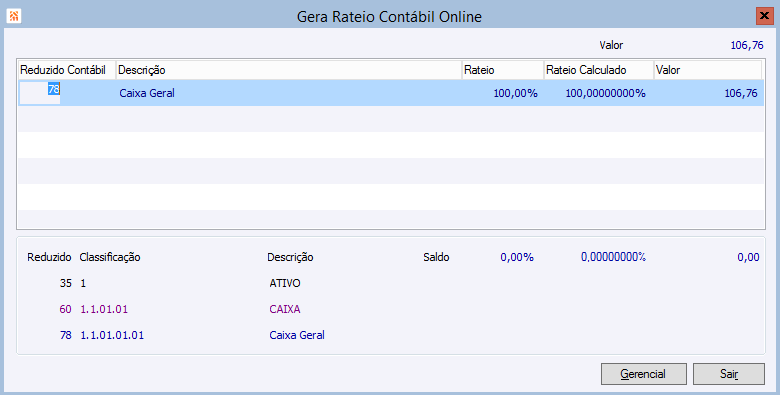780x395 pixels.
Task: Click the 100,00% rateio cell
Action: coord(515,93)
